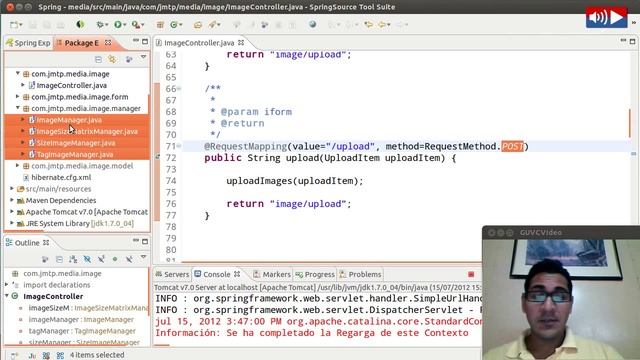Image resolution: width=640 pixels, height=360 pixels.
Task: Collapse the fold marker at line 71
Action: (x=179, y=146)
